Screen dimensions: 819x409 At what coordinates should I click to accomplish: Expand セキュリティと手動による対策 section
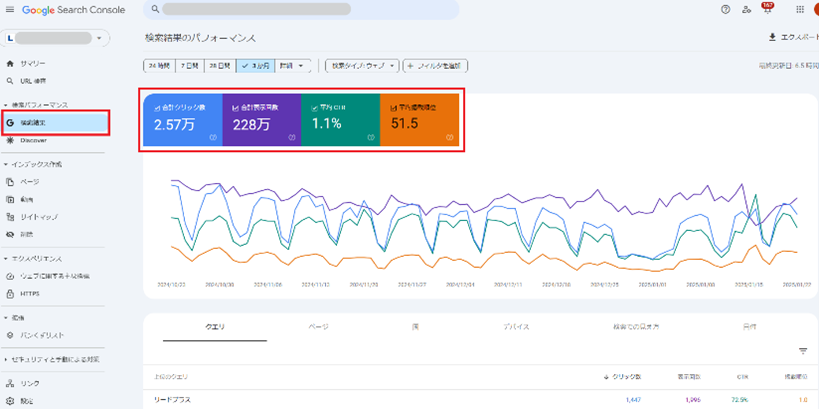coord(51,359)
